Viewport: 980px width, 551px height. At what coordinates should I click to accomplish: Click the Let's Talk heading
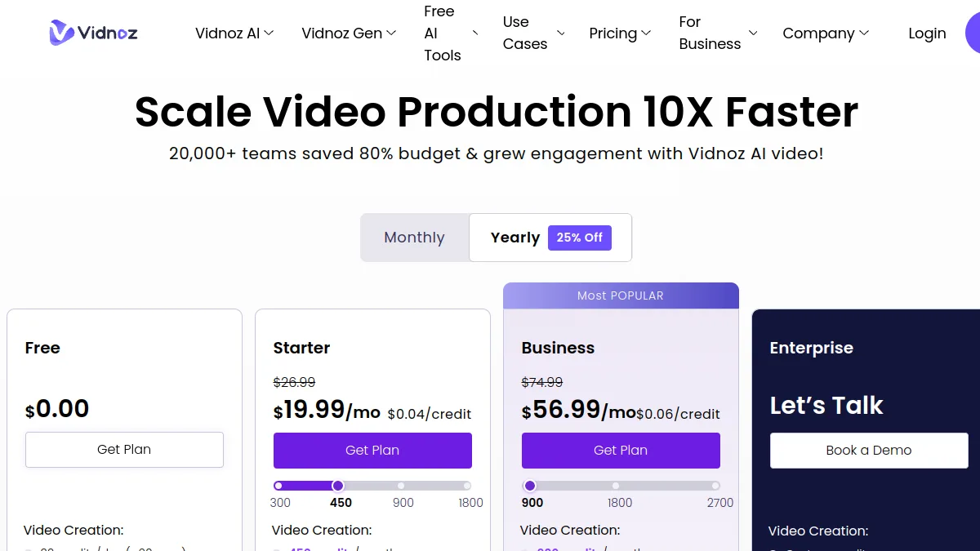coord(826,406)
